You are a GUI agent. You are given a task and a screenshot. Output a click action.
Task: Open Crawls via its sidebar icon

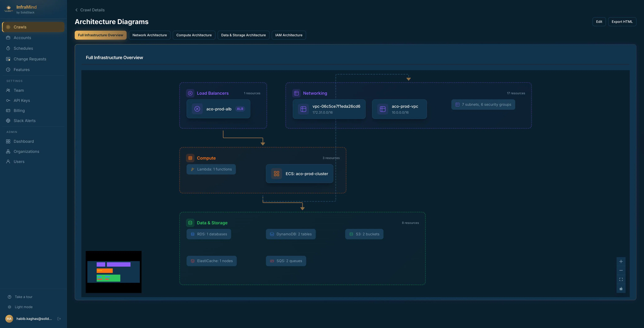(8, 27)
